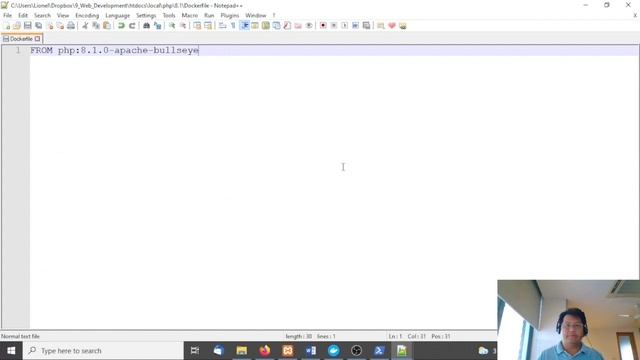Image resolution: width=640 pixels, height=360 pixels.
Task: Click 'Ln : 1' in status bar
Action: click(x=396, y=336)
